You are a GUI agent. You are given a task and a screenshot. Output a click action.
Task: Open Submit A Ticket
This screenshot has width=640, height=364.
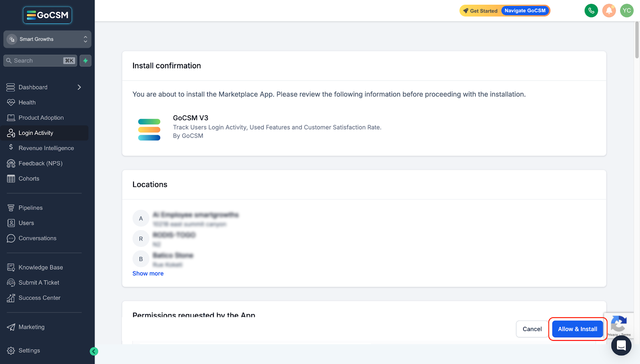(39, 282)
